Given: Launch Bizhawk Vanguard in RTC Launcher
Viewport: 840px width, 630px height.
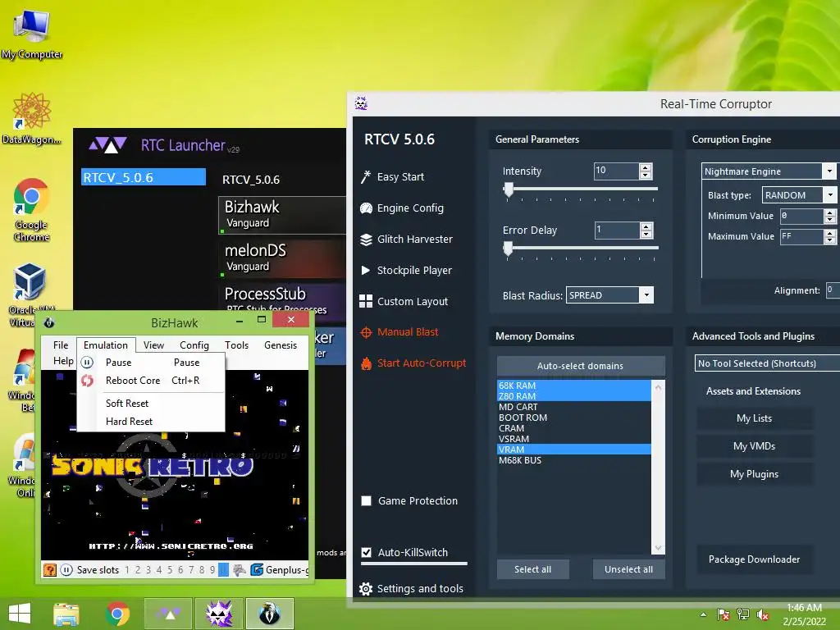Looking at the screenshot, I should tap(282, 215).
